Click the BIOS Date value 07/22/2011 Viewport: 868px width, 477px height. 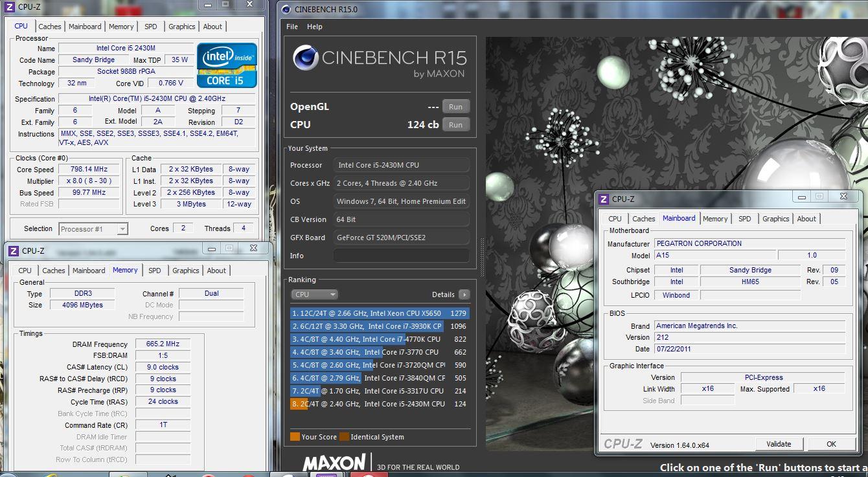click(749, 349)
